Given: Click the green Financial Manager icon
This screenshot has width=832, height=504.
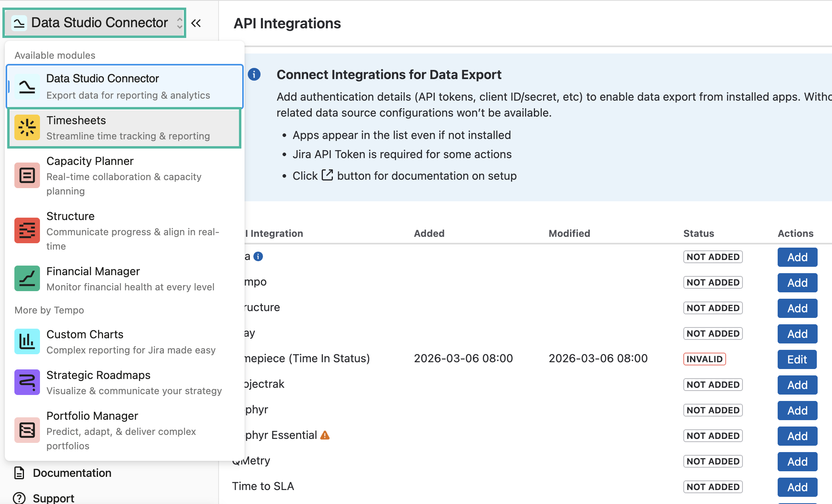Looking at the screenshot, I should click(x=27, y=278).
